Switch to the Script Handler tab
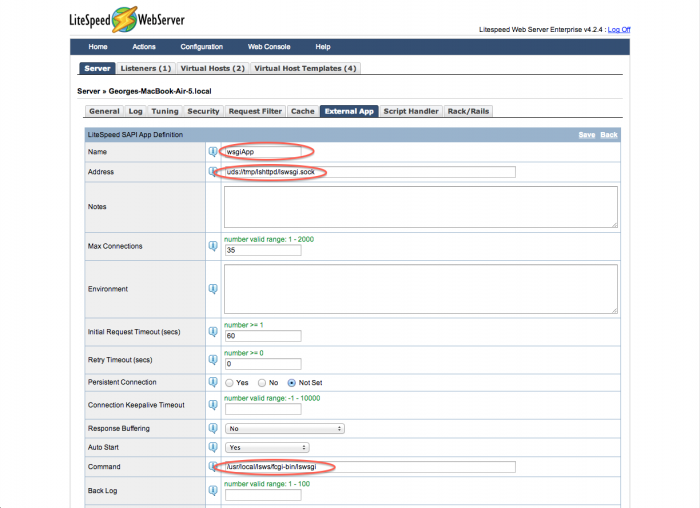Screen dimensions: 700x508 pyautogui.click(x=411, y=111)
